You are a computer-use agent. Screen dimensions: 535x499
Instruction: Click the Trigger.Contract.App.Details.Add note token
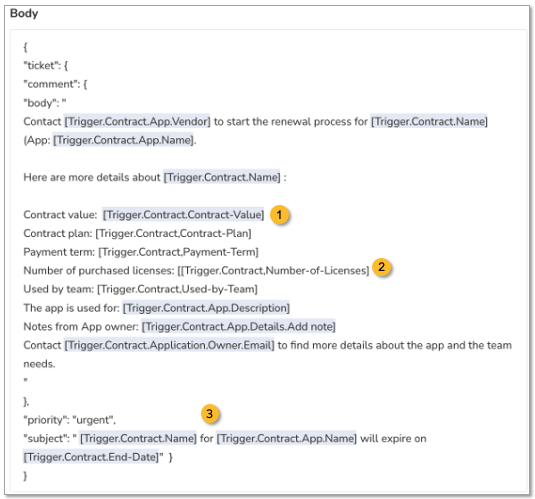tap(238, 327)
